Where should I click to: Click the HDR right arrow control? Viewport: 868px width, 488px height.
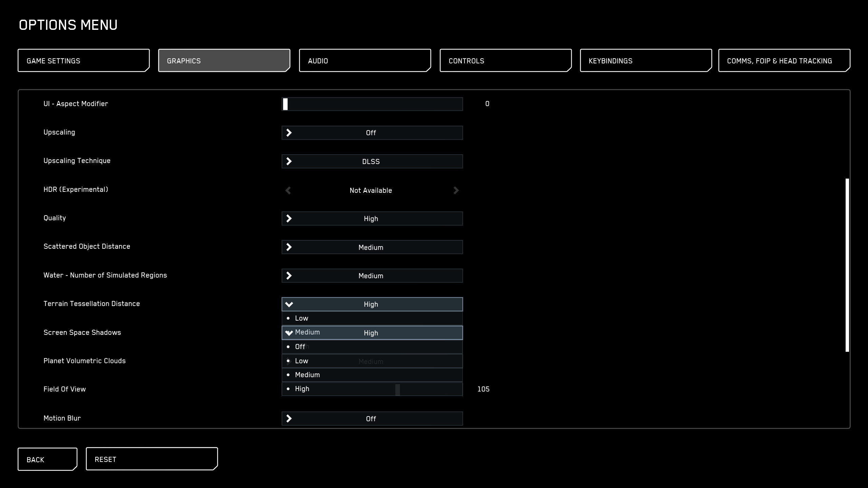[456, 190]
